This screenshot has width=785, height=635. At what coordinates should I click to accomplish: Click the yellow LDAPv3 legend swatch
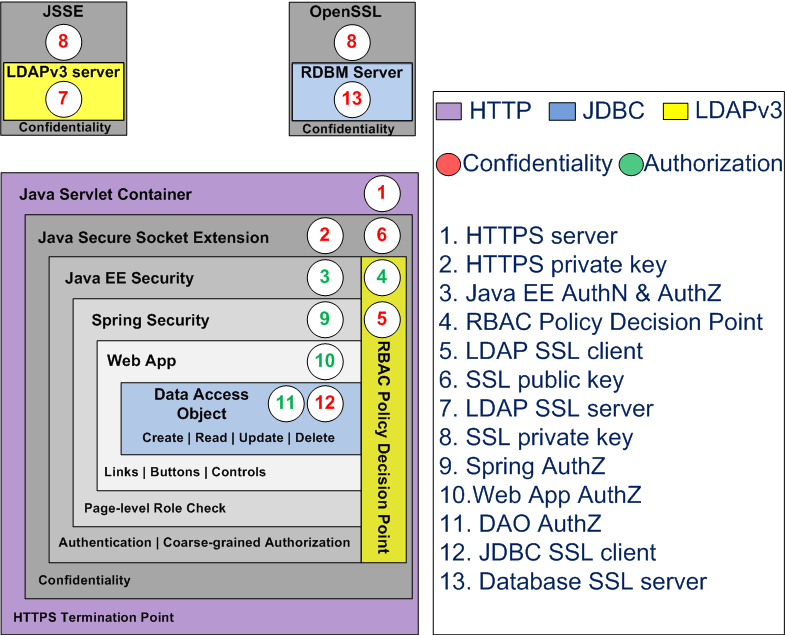coord(677,110)
